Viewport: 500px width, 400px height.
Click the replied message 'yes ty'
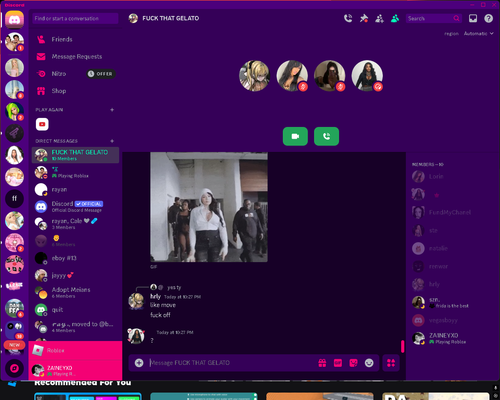[174, 287]
